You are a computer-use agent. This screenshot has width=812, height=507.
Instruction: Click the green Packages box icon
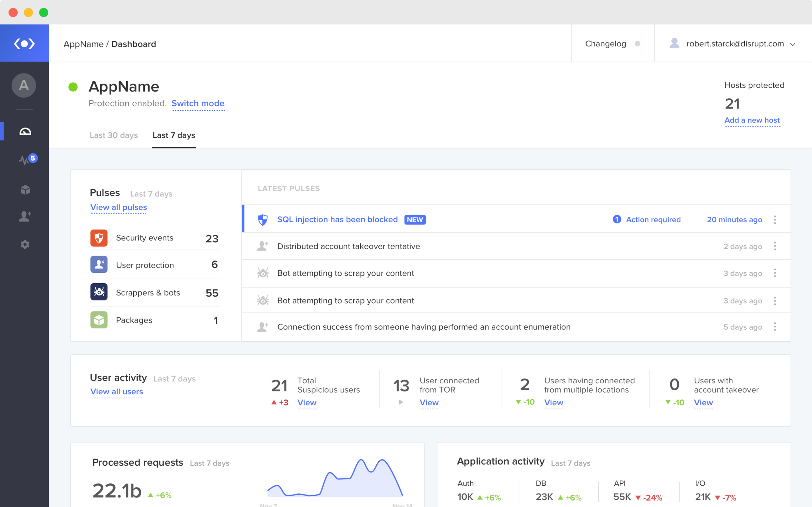coord(99,320)
